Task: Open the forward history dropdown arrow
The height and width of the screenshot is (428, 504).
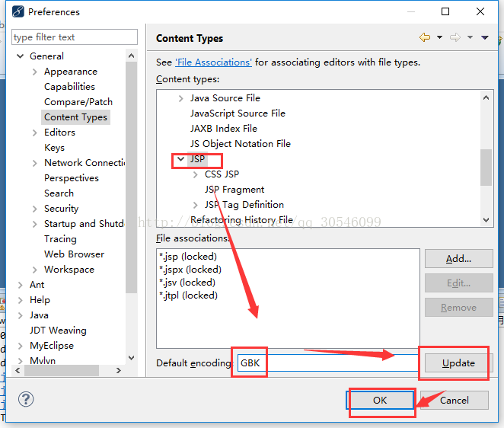Action: pyautogui.click(x=470, y=37)
